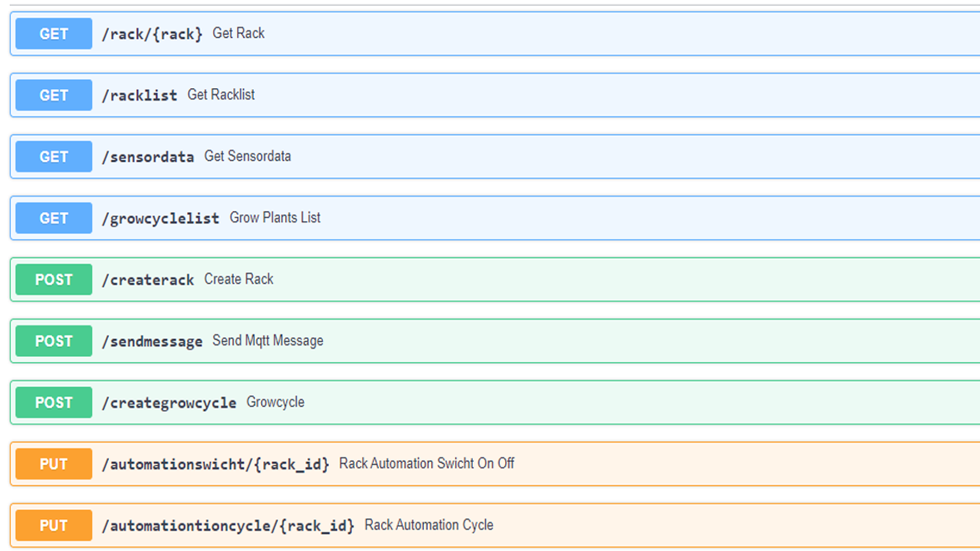This screenshot has width=980, height=551.
Task: Open the /racklist endpoint path
Action: point(139,95)
